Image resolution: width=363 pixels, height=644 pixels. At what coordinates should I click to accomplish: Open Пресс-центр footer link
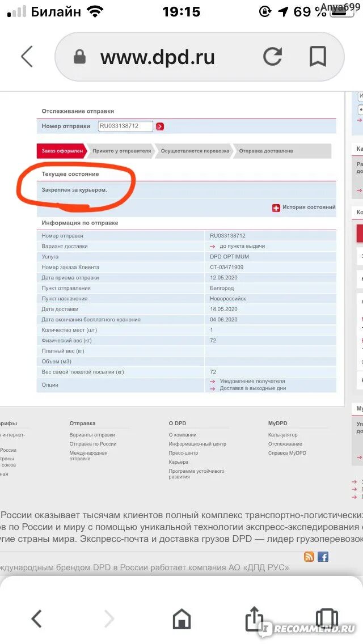pyautogui.click(x=183, y=452)
